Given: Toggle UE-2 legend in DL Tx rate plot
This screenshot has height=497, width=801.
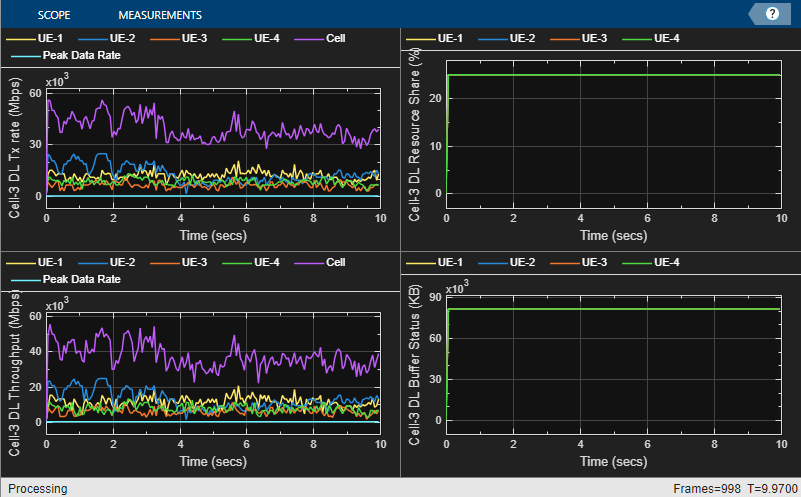Looking at the screenshot, I should click(107, 38).
